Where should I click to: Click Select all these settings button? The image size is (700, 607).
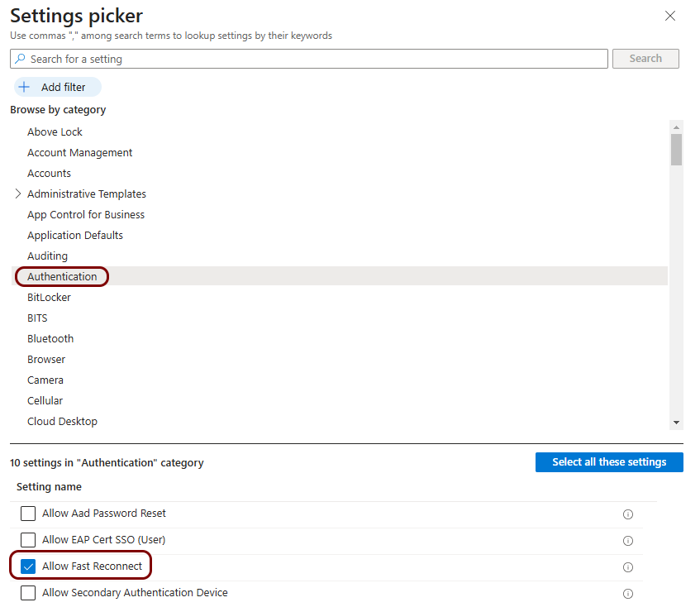pyautogui.click(x=609, y=462)
